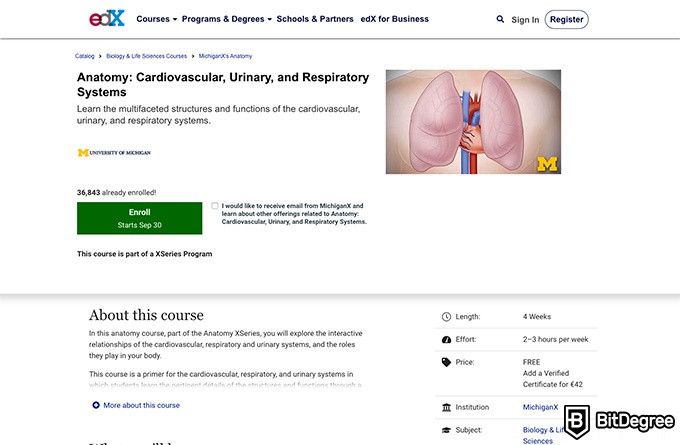Screen dimensions: 680x445
Task: Click the edX logo
Action: pos(107,19)
